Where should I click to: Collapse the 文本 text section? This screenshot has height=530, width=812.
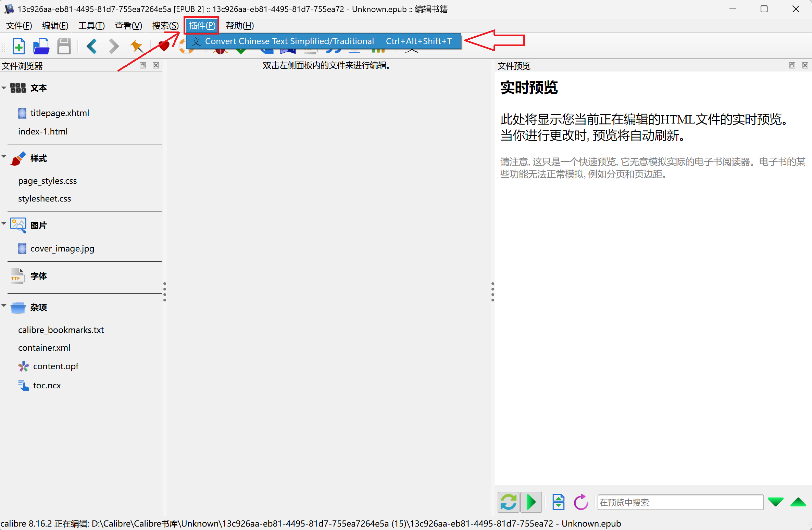tap(4, 88)
